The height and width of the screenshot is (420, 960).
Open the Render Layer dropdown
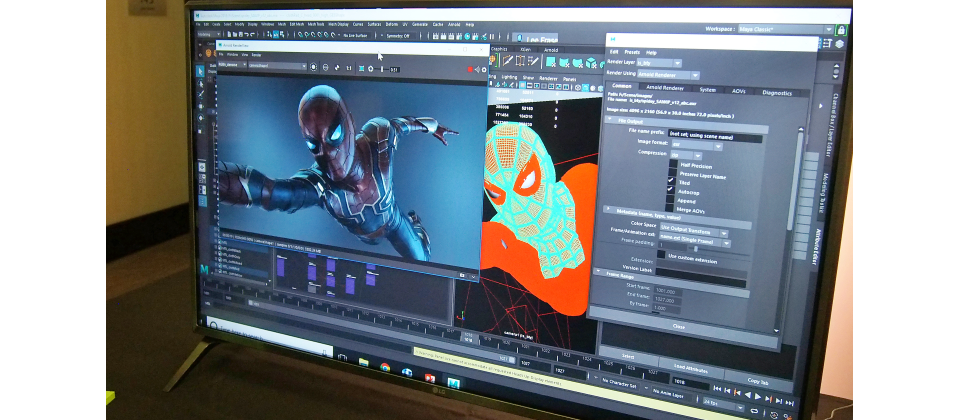pyautogui.click(x=659, y=63)
